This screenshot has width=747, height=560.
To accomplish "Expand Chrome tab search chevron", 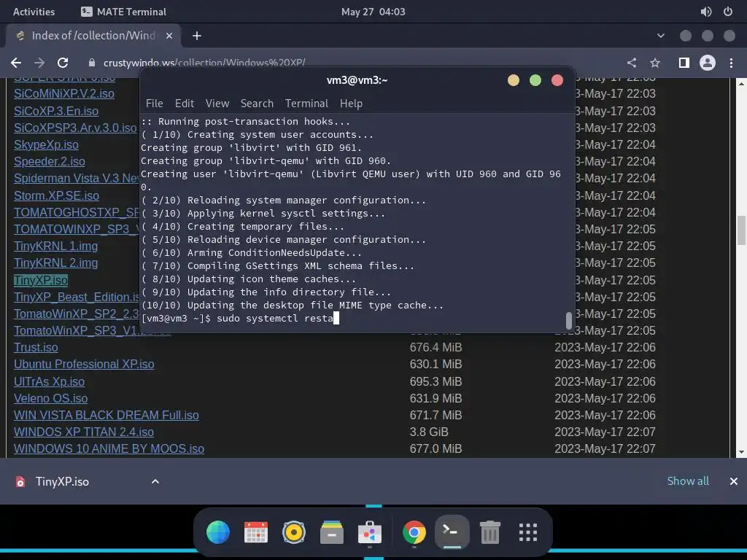I will tap(661, 36).
